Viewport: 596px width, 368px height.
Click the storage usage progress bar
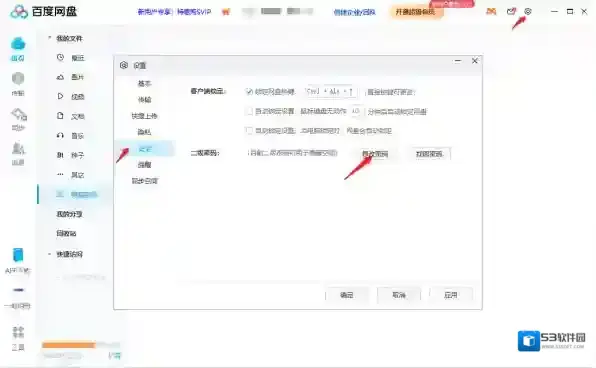pos(81,345)
